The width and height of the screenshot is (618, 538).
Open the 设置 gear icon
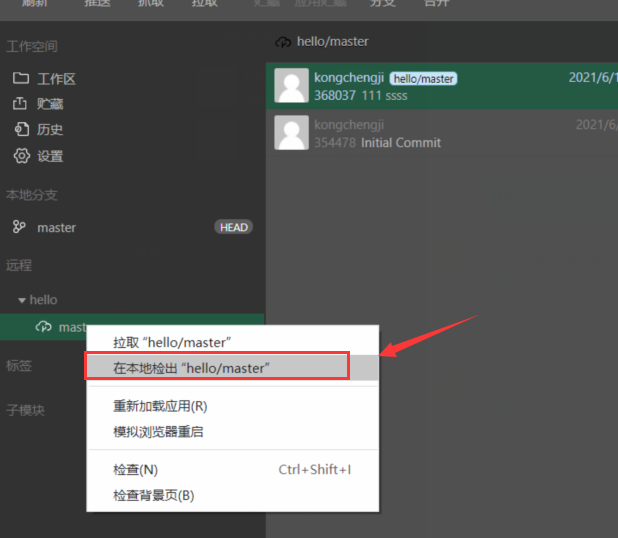[21, 156]
